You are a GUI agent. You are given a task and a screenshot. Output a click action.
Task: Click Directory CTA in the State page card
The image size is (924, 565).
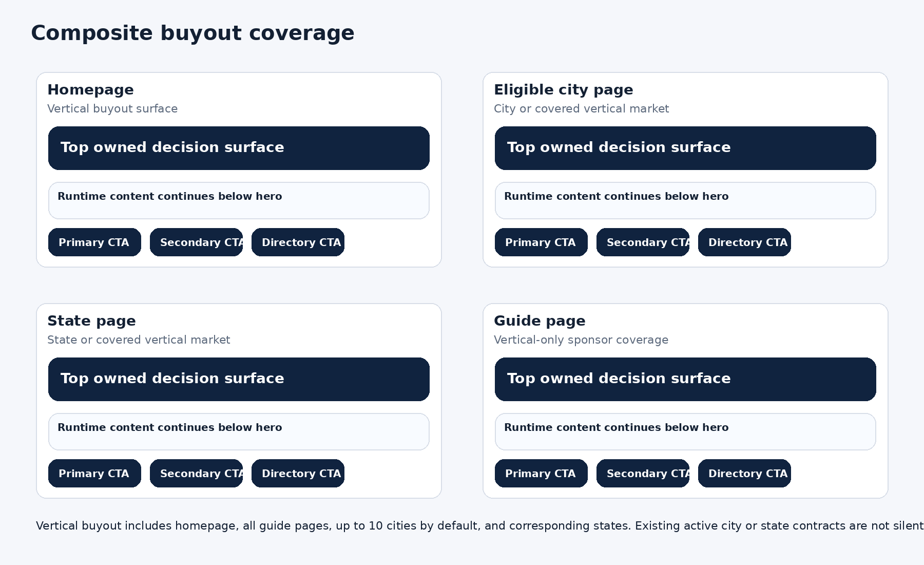click(298, 473)
